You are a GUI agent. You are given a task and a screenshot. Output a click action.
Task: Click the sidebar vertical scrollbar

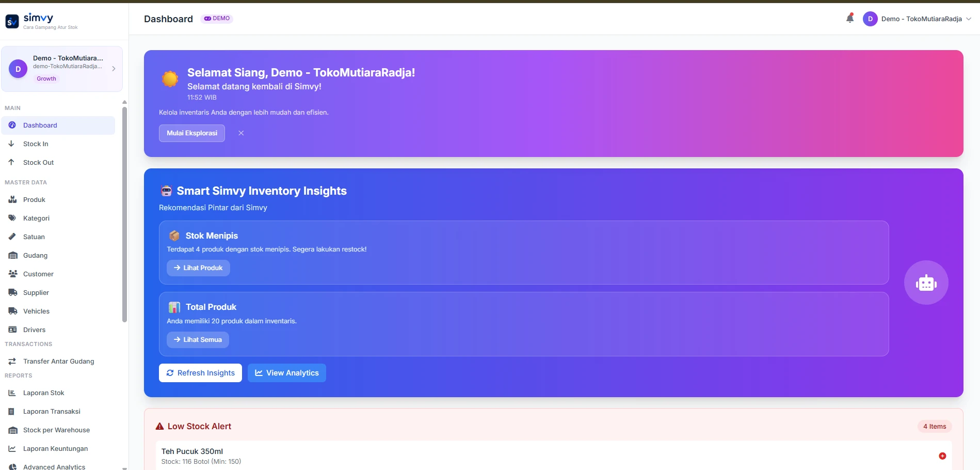[124, 214]
